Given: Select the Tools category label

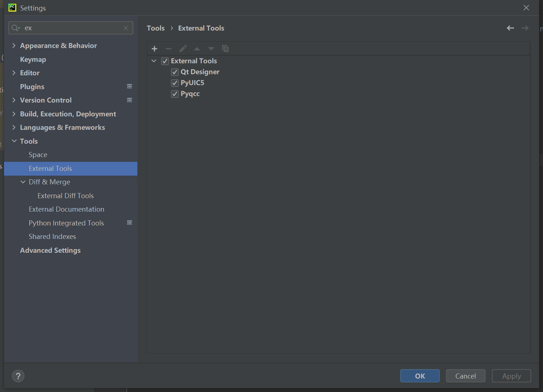Looking at the screenshot, I should (x=29, y=141).
